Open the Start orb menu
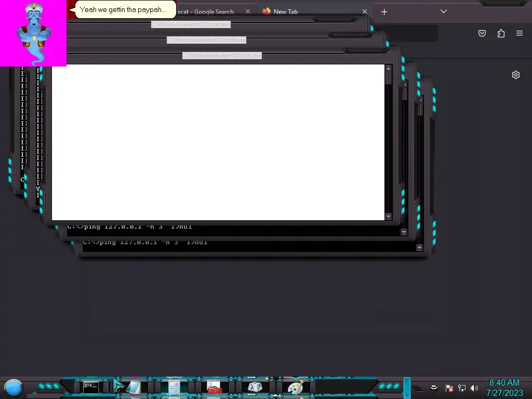 coord(14,388)
